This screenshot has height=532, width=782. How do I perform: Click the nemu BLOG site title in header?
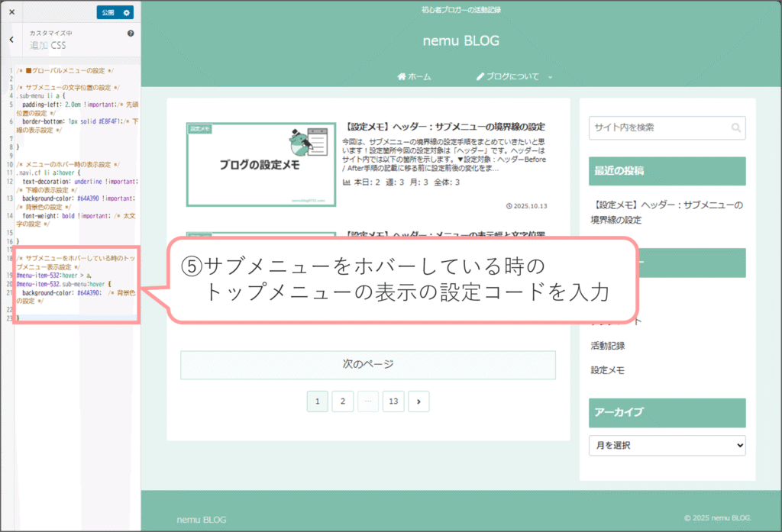coord(460,40)
